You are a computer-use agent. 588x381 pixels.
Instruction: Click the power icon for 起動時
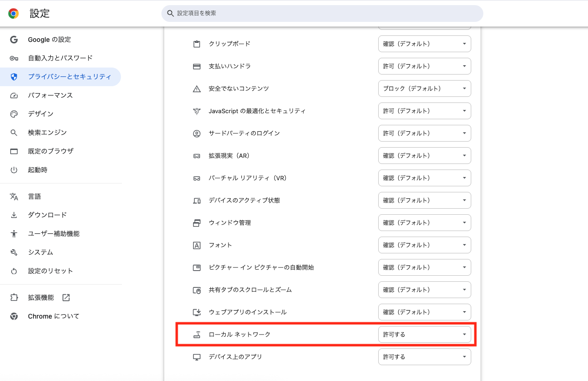[14, 170]
